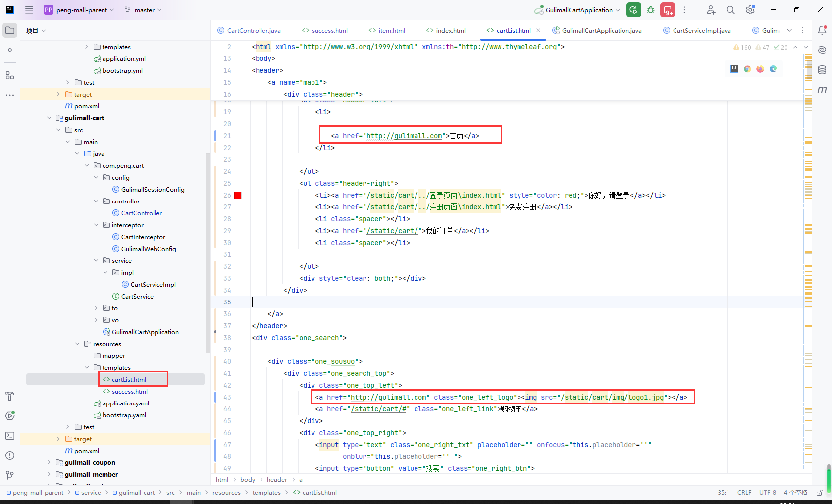Rerun GulimallCartApplication
This screenshot has height=504, width=832.
(634, 10)
